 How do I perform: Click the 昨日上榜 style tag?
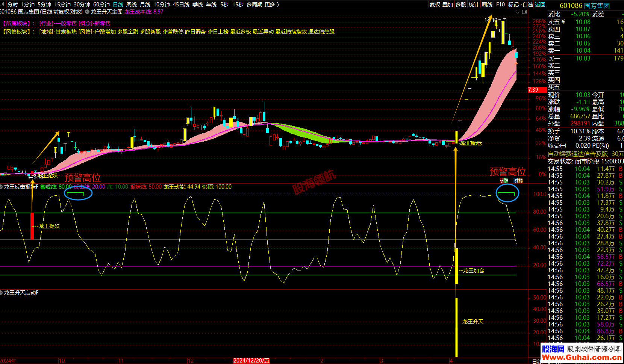(218, 32)
